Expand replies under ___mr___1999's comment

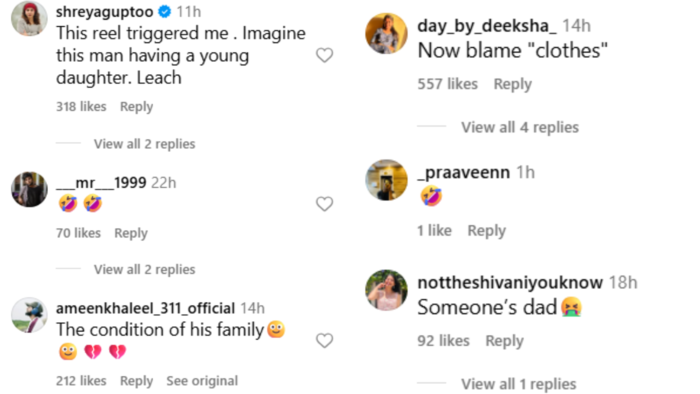[x=144, y=270]
